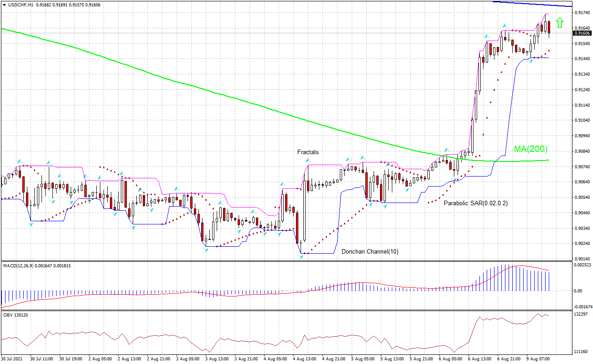This screenshot has height=364, width=593.
Task: Click time axis label 30 Jul 11:00
Action: pos(42,359)
